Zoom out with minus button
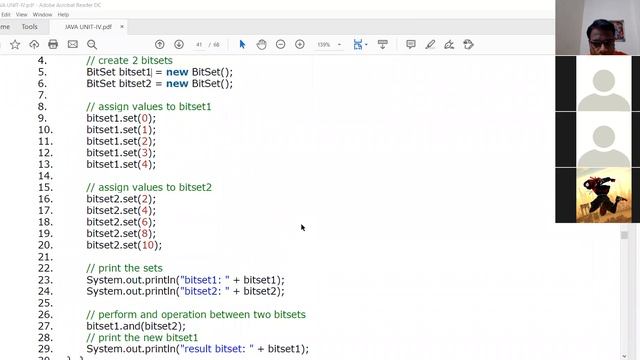This screenshot has width=640, height=360. point(280,44)
